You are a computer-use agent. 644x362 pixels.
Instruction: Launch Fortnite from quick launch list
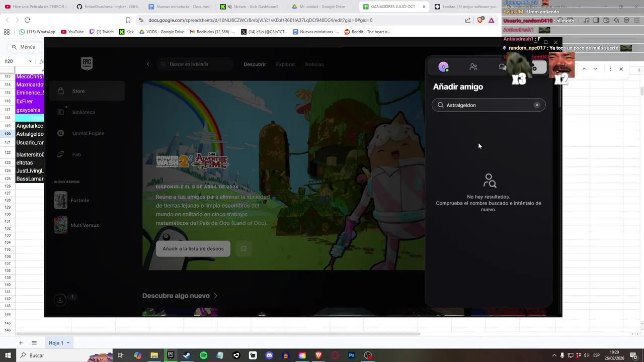[x=87, y=200]
